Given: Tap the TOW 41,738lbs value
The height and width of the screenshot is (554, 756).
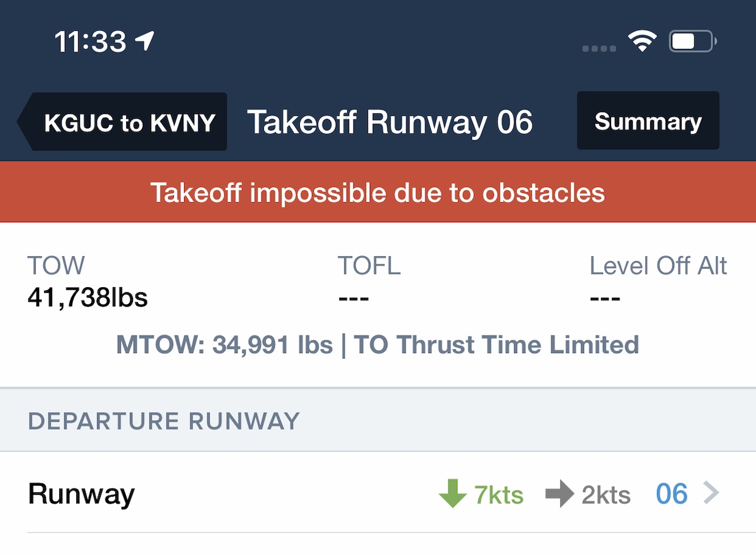Looking at the screenshot, I should click(88, 297).
